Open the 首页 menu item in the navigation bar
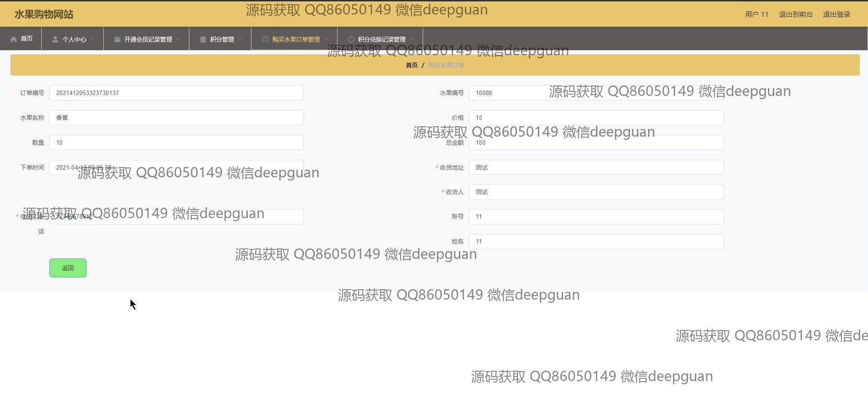Screen dimensions: 868x420 [x=26, y=39]
